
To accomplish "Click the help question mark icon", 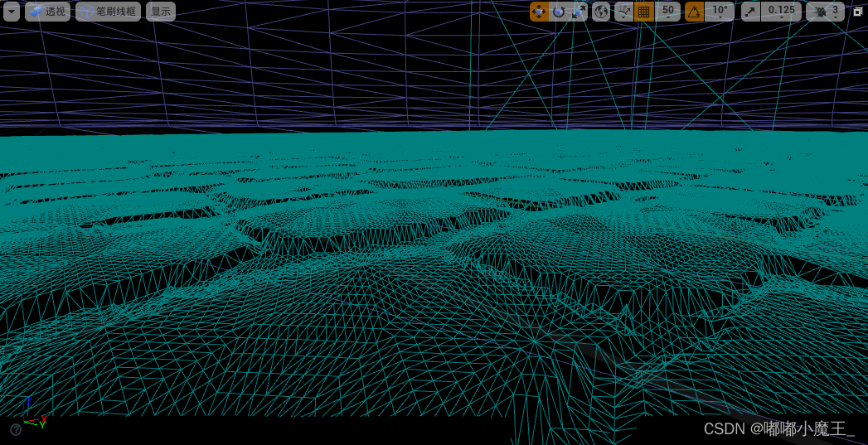I will [x=16, y=429].
